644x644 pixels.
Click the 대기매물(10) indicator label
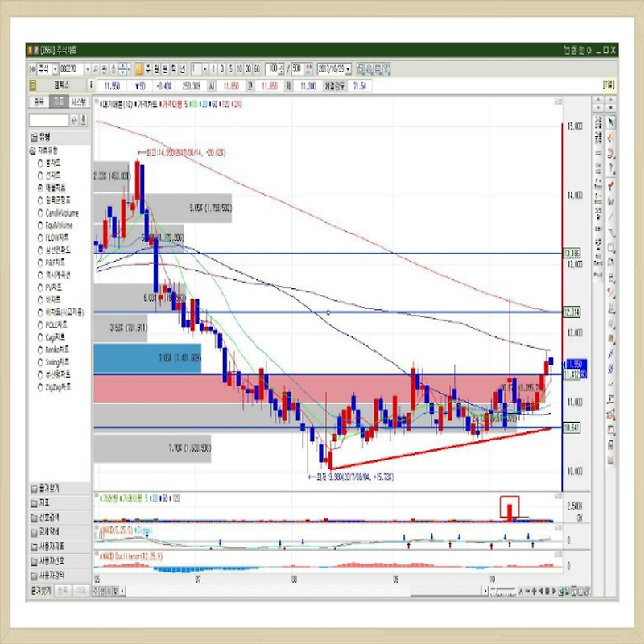(116, 105)
